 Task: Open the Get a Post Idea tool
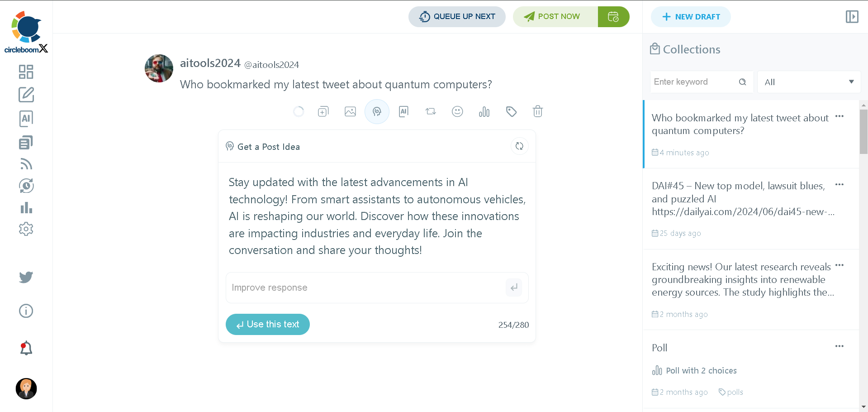pos(377,111)
